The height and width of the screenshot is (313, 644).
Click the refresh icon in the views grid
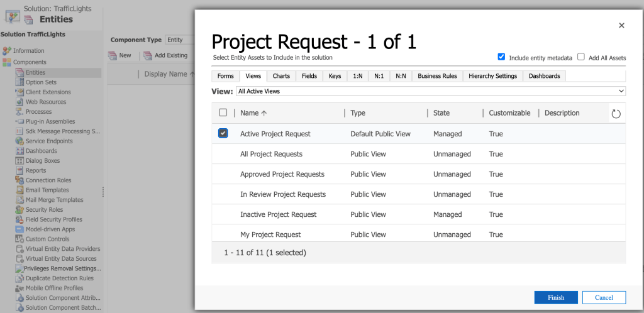click(x=616, y=114)
